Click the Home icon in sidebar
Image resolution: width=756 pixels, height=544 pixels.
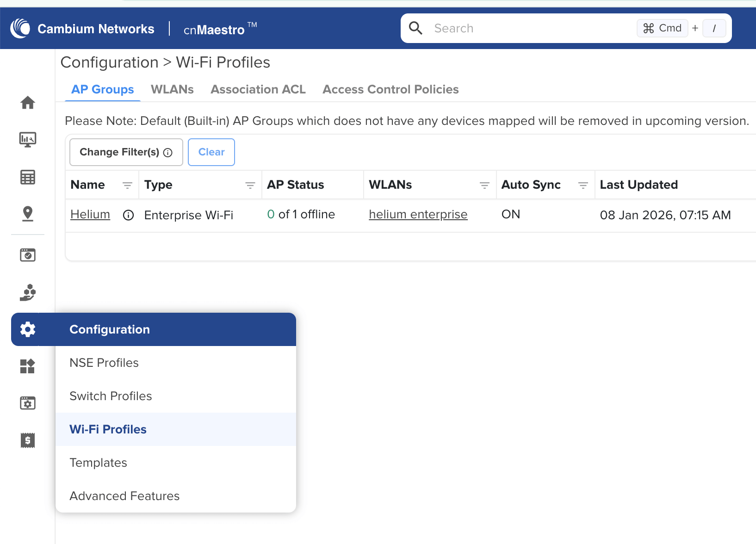point(28,102)
